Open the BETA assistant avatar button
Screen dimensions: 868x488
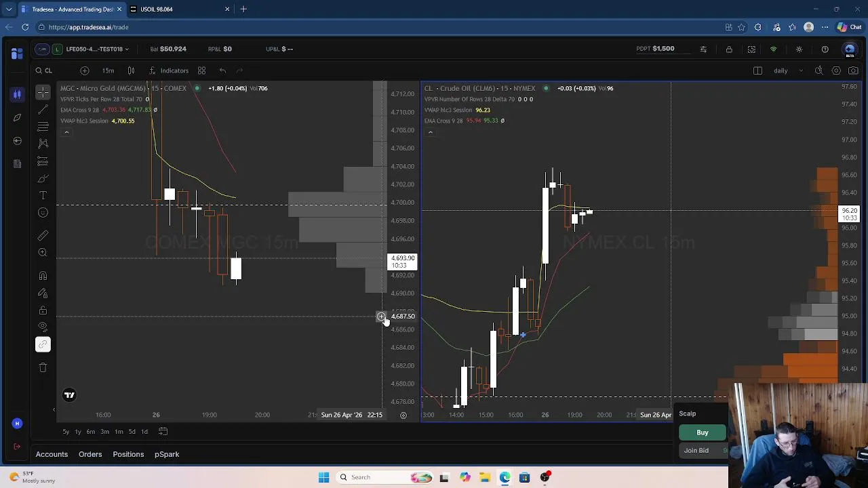click(850, 49)
